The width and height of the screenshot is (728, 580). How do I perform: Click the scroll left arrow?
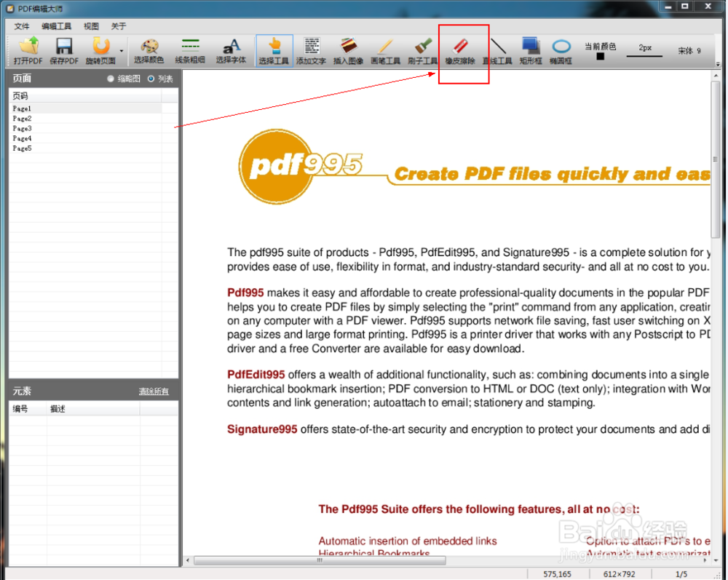click(188, 560)
